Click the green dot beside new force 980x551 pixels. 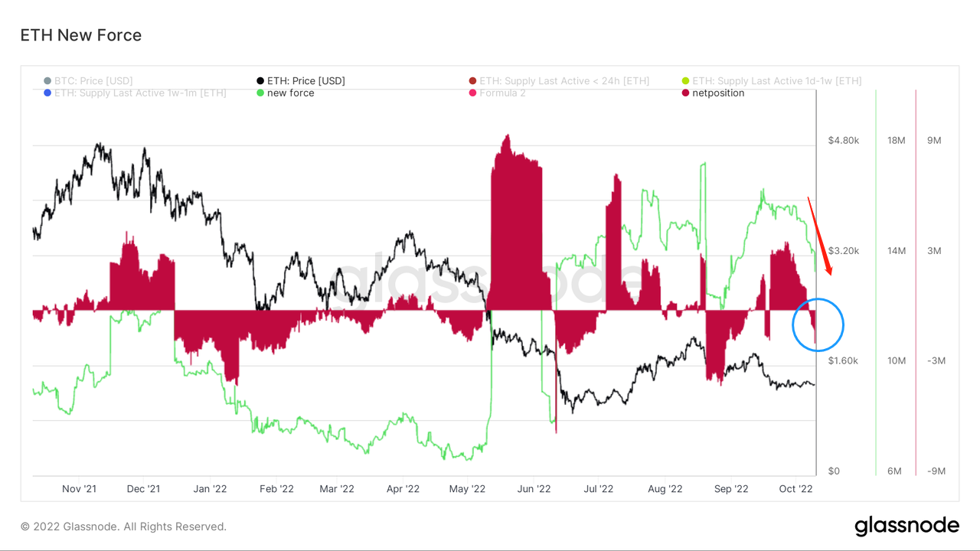coord(260,93)
